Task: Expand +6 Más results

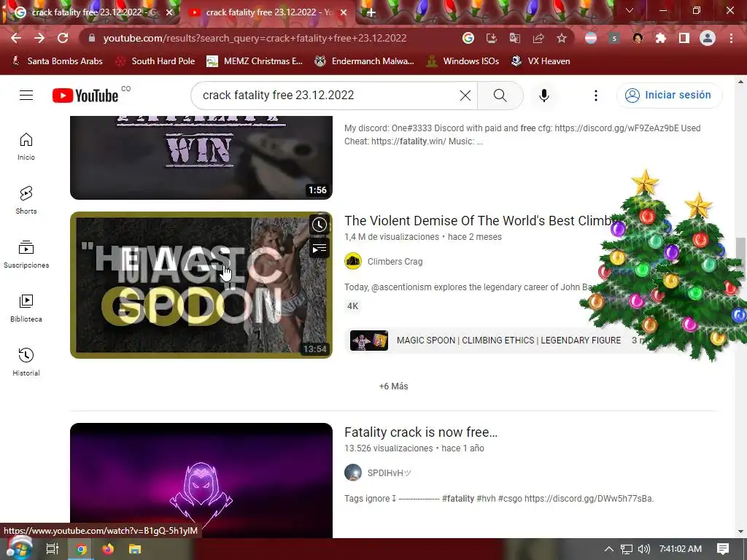Action: pyautogui.click(x=393, y=386)
